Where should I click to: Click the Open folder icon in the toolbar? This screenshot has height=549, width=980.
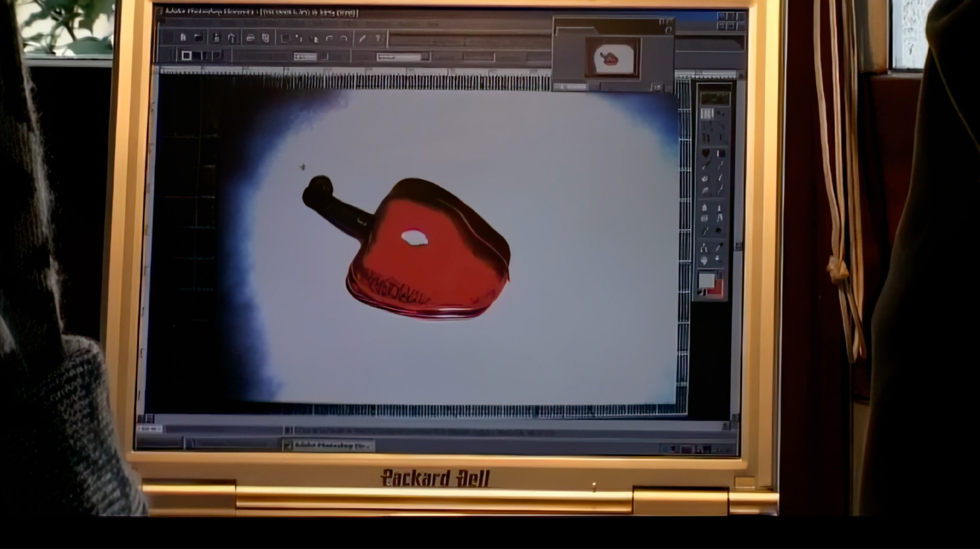(198, 37)
